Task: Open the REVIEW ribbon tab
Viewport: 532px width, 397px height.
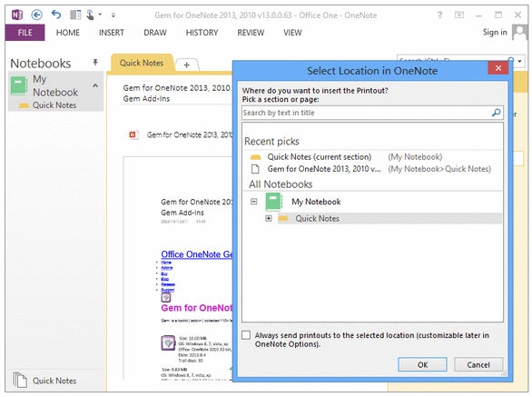Action: 251,33
